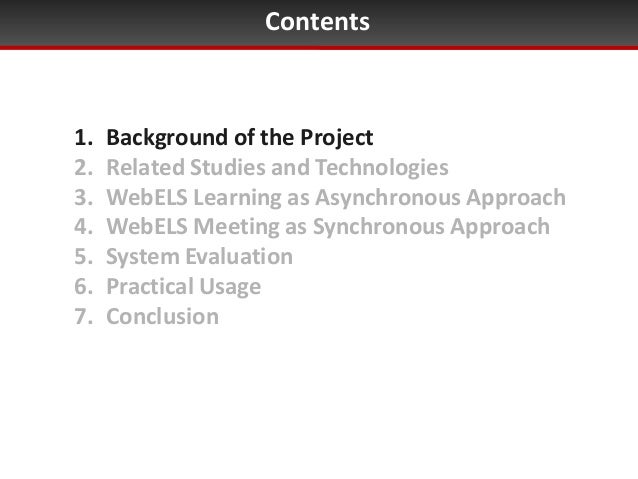The height and width of the screenshot is (479, 638).
Task: Click the red divider line under header
Action: 319,48
